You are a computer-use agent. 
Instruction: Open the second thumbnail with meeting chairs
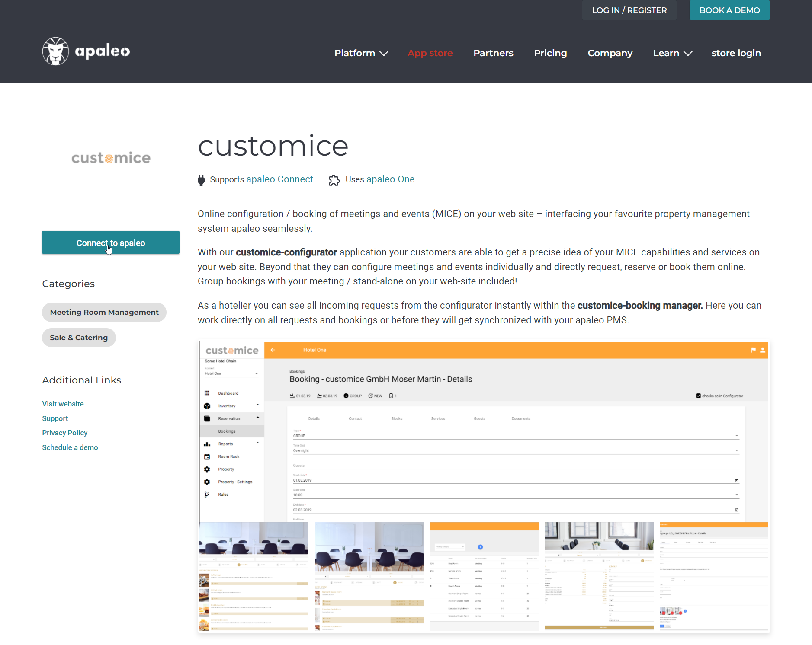click(x=369, y=576)
